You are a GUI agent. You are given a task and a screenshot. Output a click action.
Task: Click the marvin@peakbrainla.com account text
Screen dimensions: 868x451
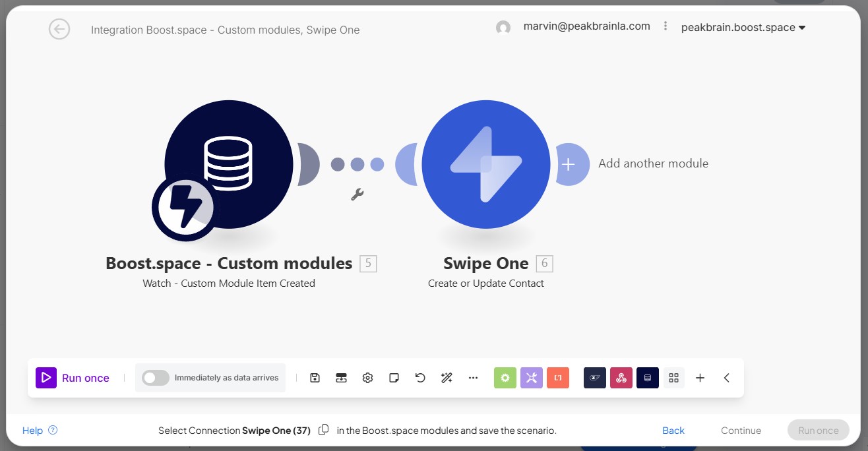coord(587,26)
